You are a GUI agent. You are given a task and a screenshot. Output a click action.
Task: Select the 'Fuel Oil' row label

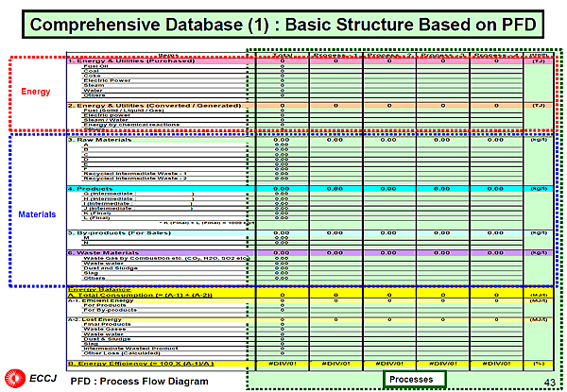click(95, 66)
